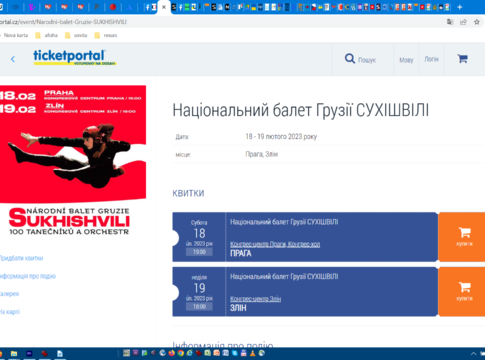Screen dimensions: 485x360
Task: Open a new browser tab with plus
Action: [460, 7]
